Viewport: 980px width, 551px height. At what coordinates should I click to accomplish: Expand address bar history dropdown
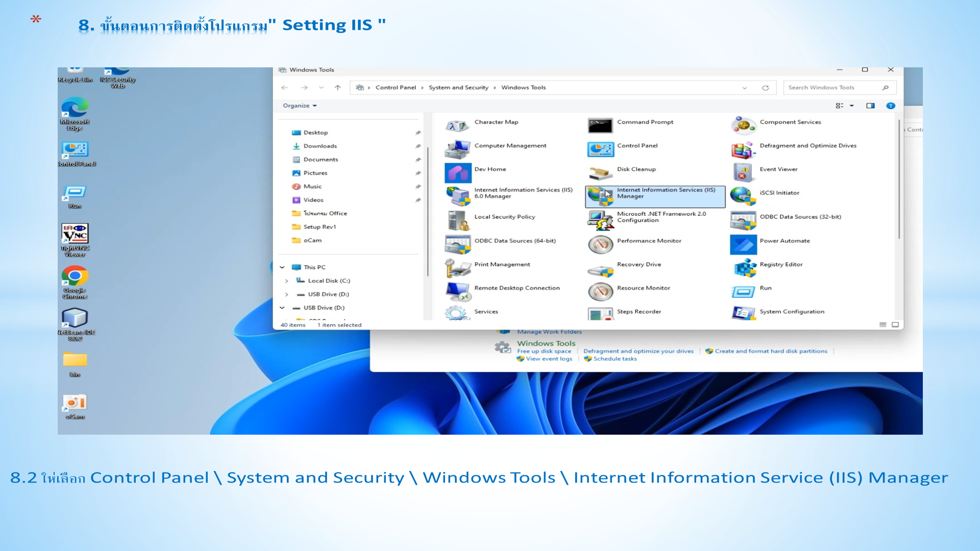(744, 88)
